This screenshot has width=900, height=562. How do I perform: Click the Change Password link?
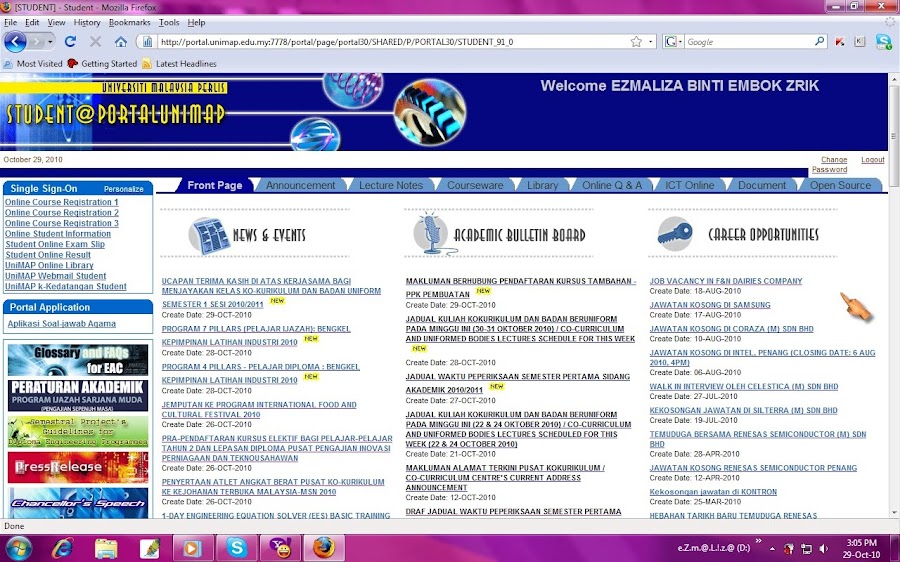click(829, 164)
